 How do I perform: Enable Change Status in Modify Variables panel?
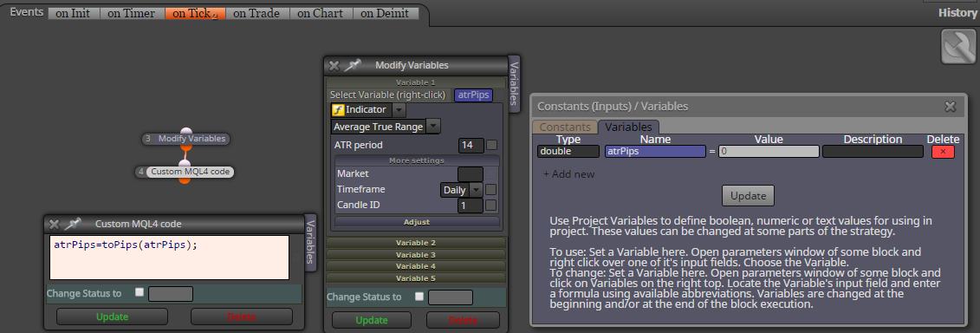point(419,297)
